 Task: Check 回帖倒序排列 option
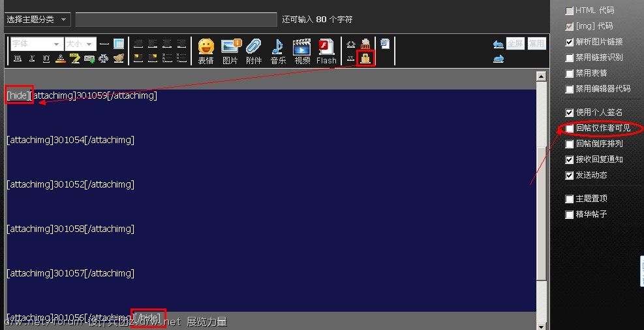point(569,144)
